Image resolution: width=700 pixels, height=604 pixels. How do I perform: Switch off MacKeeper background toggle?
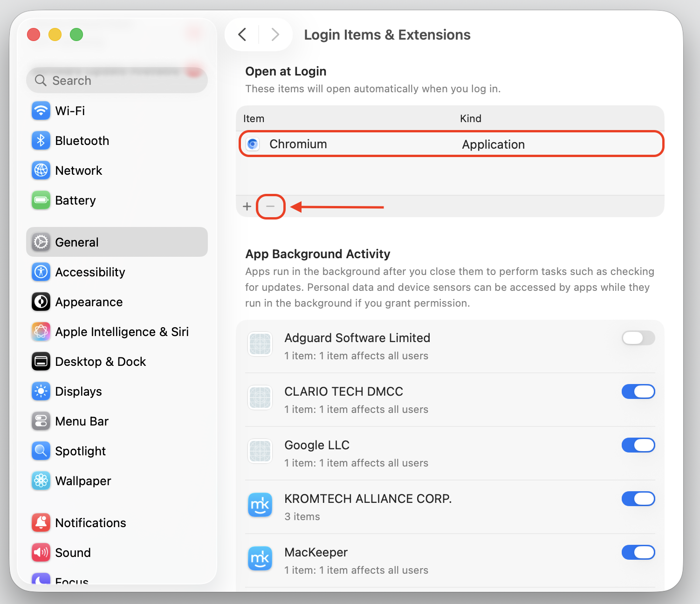(x=638, y=552)
